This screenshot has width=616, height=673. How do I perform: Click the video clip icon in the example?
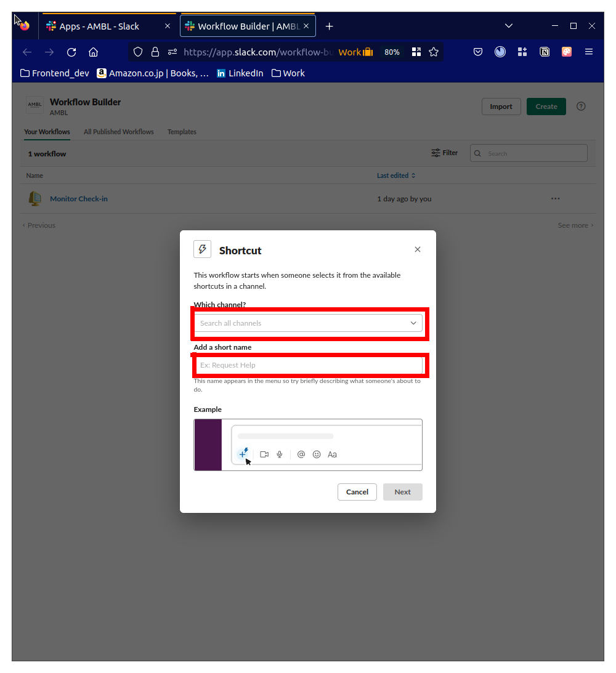[264, 454]
